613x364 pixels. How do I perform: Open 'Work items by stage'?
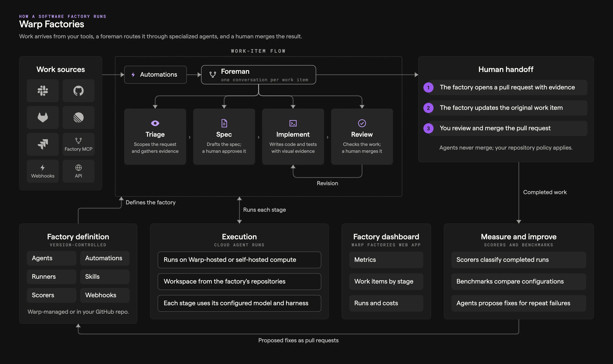coord(386,282)
